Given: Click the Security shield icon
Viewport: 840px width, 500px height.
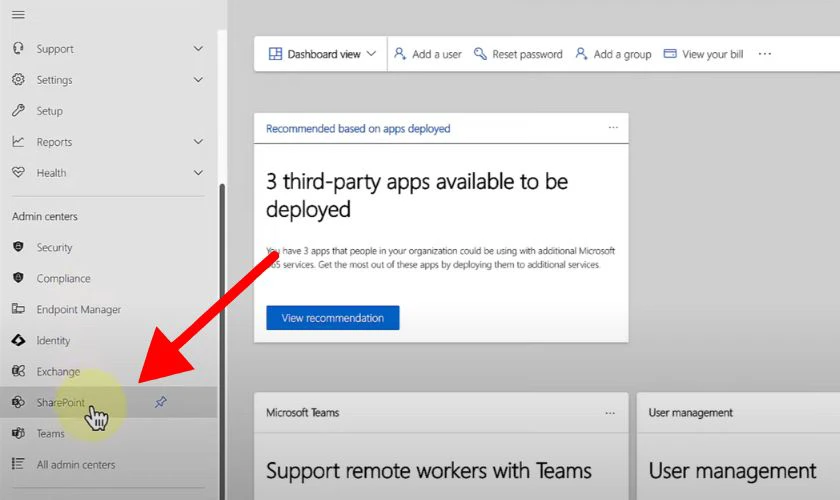Looking at the screenshot, I should pos(18,247).
